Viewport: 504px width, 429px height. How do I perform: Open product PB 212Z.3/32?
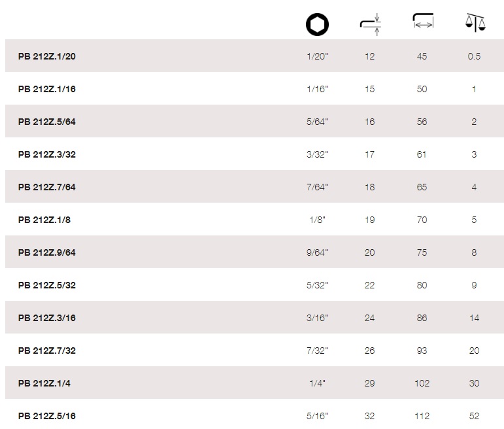[x=47, y=154]
